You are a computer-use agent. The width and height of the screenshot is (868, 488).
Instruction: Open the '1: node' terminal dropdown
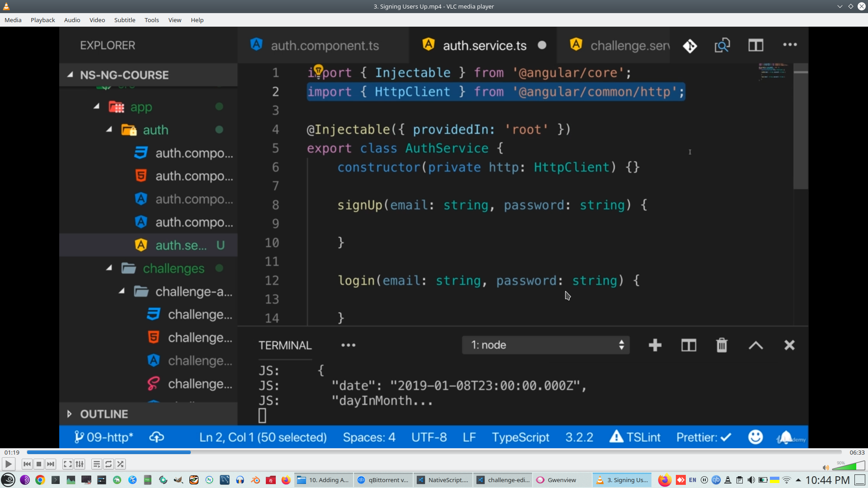coord(546,345)
